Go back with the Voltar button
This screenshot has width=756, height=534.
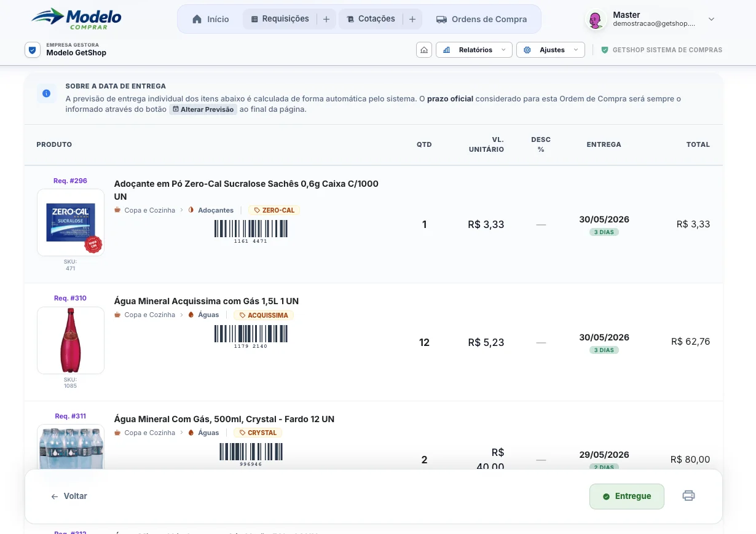(x=69, y=496)
